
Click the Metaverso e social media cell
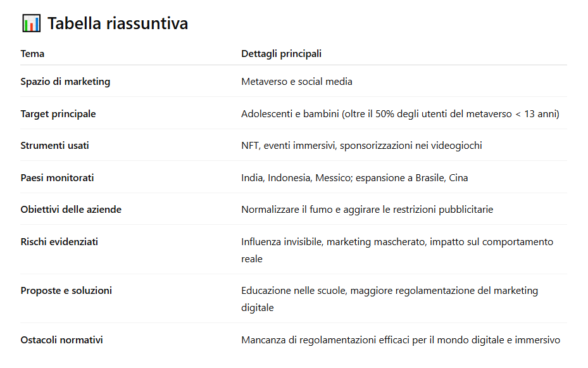297,82
